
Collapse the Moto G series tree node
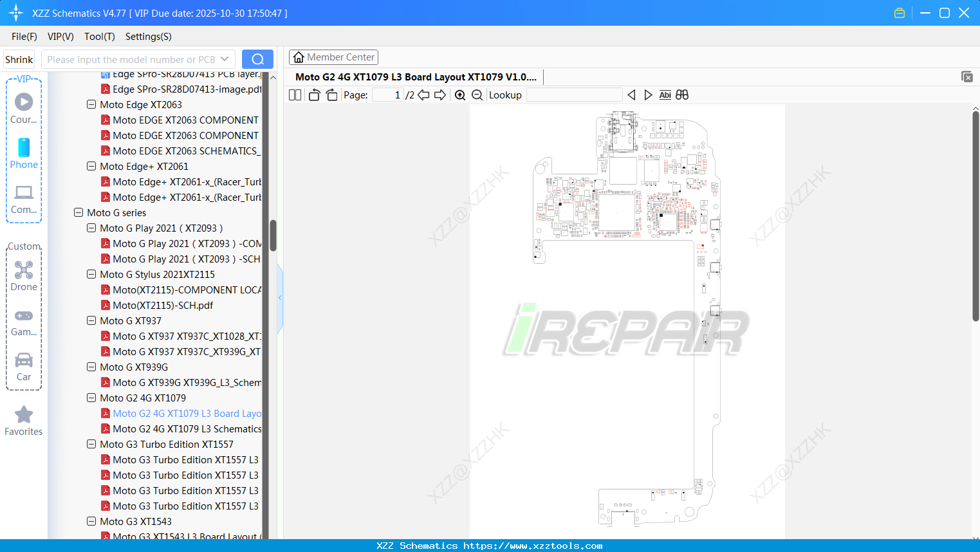79,212
